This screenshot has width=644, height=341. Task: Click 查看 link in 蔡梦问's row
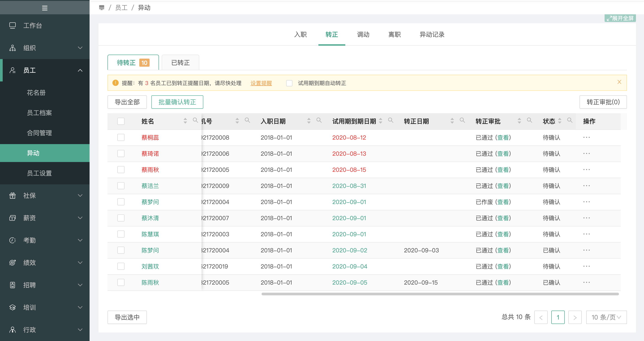pyautogui.click(x=503, y=202)
